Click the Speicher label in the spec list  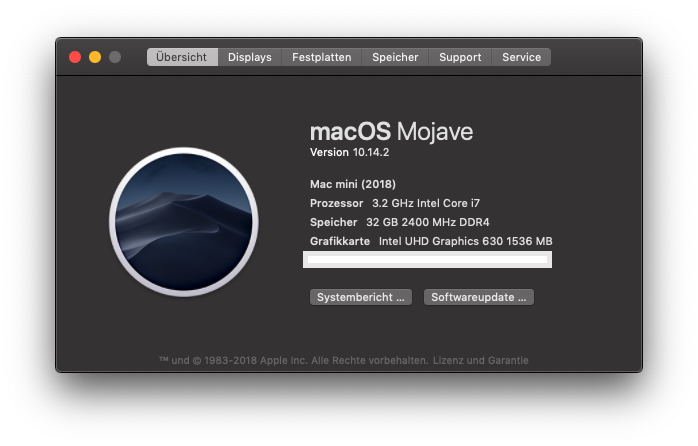pos(333,222)
